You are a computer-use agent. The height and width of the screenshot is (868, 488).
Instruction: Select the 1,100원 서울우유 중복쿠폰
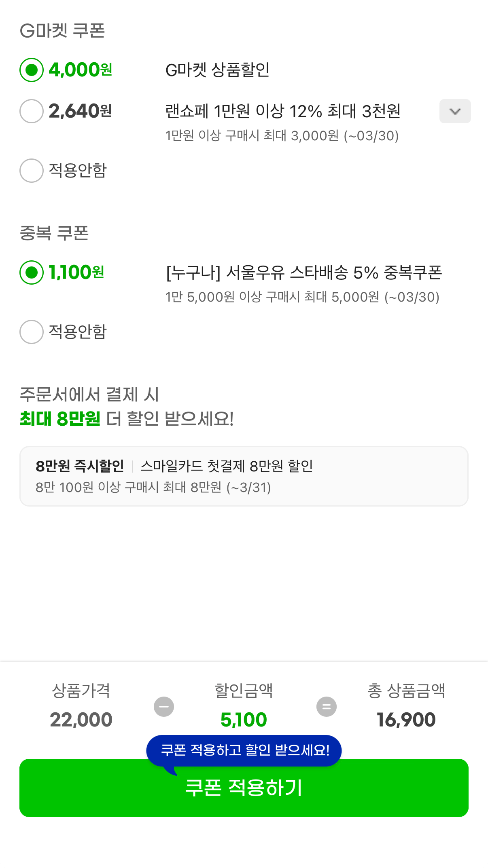[x=31, y=272]
